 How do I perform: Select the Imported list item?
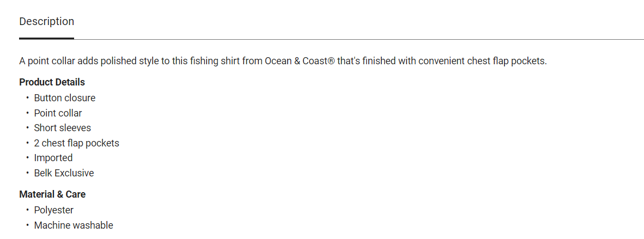(53, 158)
